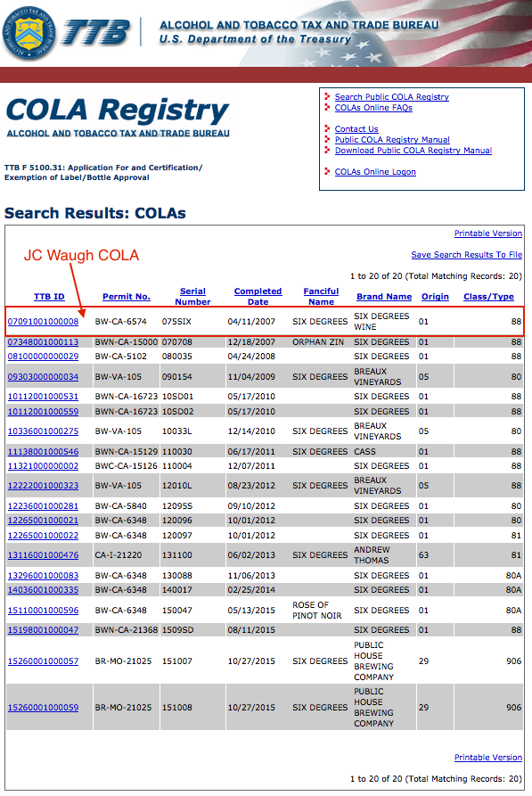Click the Treasury seal logo
The width and height of the screenshot is (532, 796).
tap(29, 33)
